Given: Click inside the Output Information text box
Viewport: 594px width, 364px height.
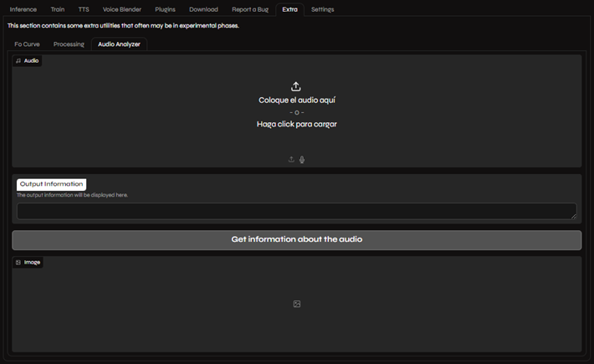Looking at the screenshot, I should 297,211.
